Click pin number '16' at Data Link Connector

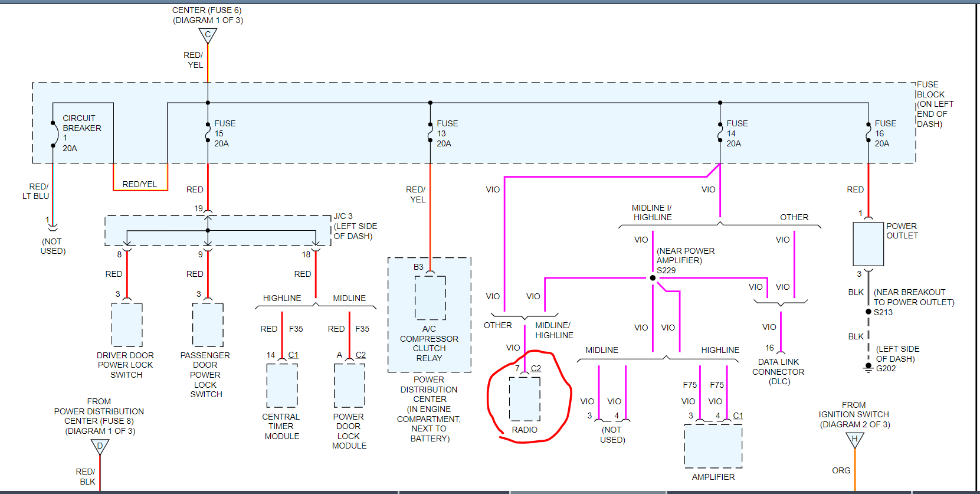[769, 348]
